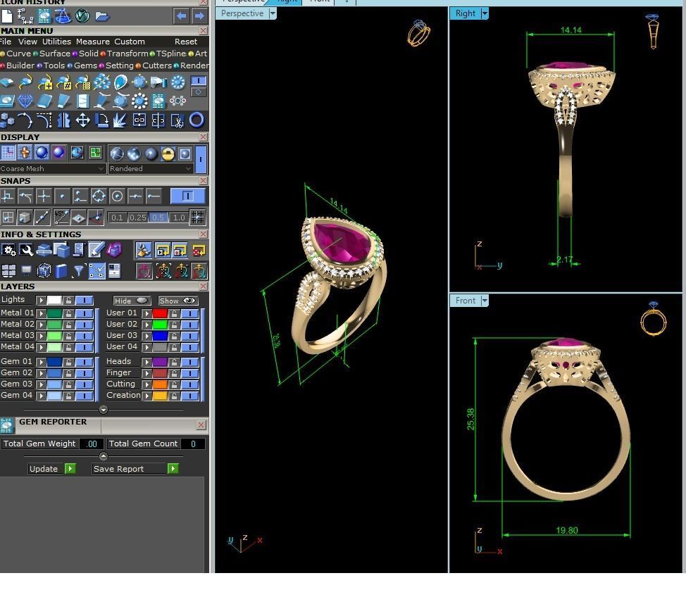
Task: Click the Update button in Gem Reporter
Action: [x=52, y=469]
